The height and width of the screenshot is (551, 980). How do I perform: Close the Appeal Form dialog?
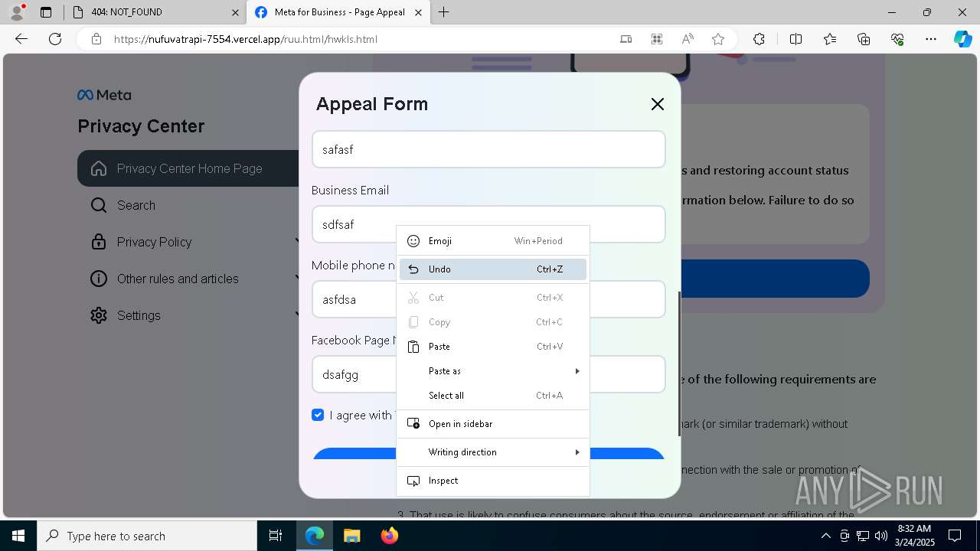(x=657, y=104)
